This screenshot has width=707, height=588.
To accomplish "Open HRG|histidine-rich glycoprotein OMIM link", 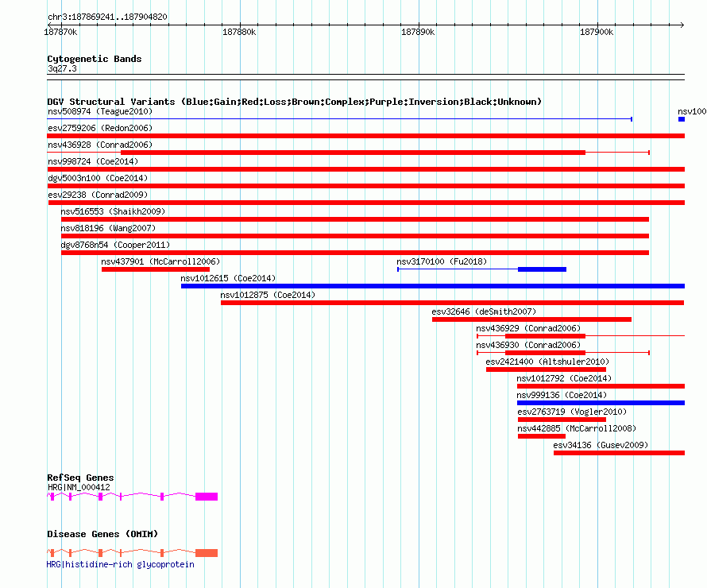I will [121, 564].
